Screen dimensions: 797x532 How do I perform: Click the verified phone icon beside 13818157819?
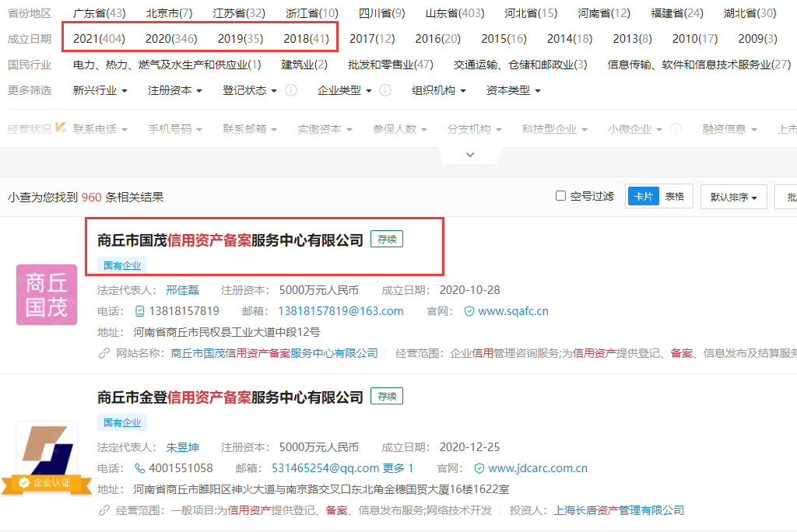click(139, 310)
